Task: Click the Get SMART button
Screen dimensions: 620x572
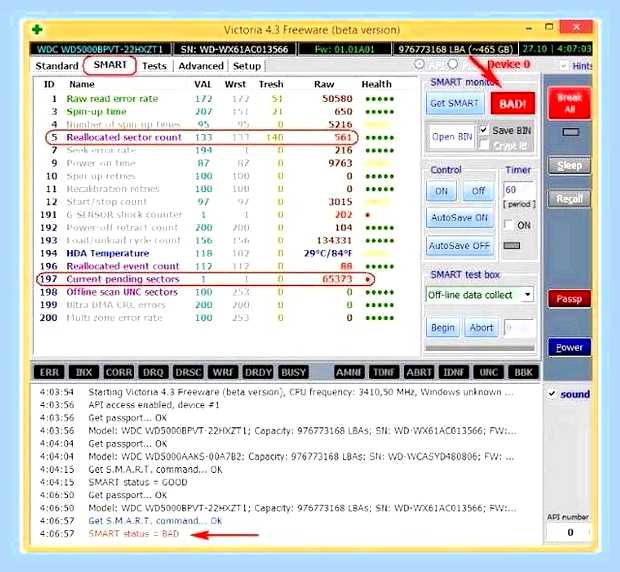Action: pyautogui.click(x=455, y=104)
